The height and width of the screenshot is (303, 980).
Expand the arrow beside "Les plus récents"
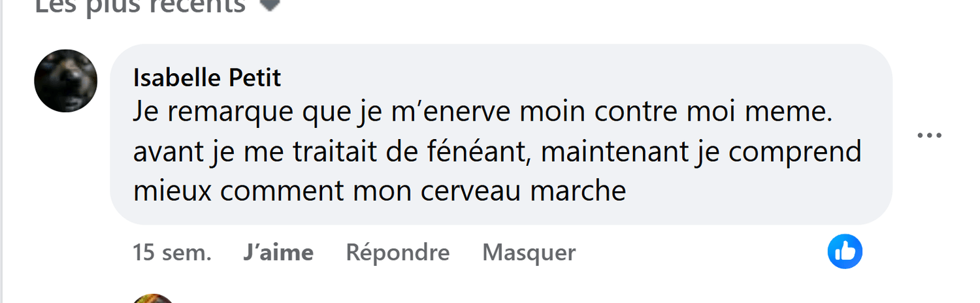[x=270, y=5]
